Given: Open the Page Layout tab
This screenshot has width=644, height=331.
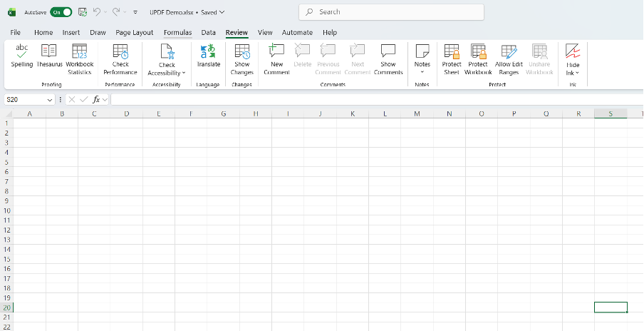Looking at the screenshot, I should tap(134, 33).
